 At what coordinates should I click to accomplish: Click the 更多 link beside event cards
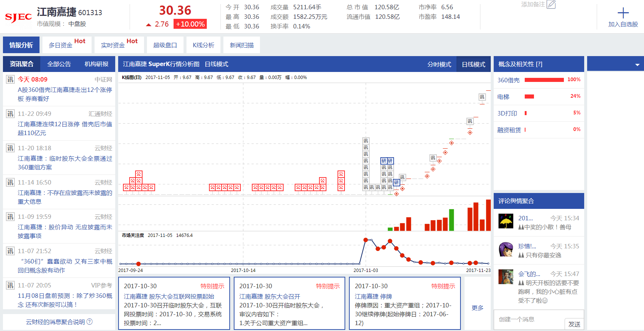tap(477, 308)
